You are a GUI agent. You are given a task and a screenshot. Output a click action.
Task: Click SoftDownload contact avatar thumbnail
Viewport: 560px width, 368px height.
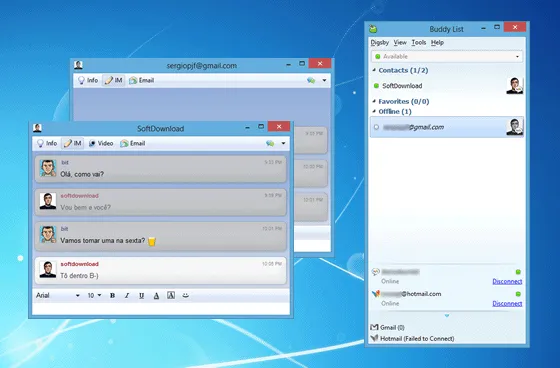515,86
